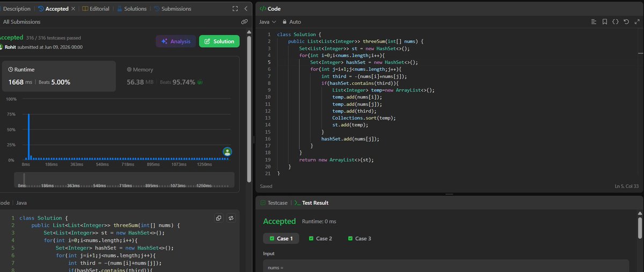Click the format code icon
644x272 pixels.
[594, 22]
